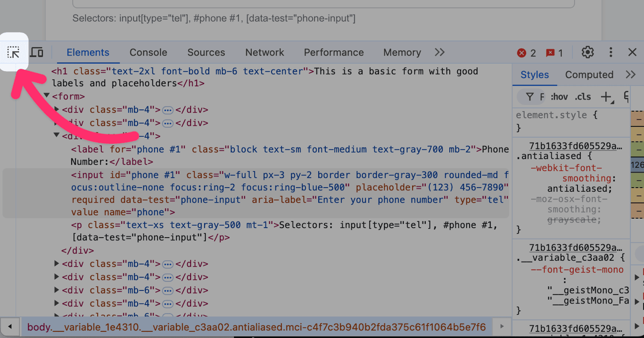644x338 pixels.
Task: Show more panel tabs after Memory
Action: 439,52
